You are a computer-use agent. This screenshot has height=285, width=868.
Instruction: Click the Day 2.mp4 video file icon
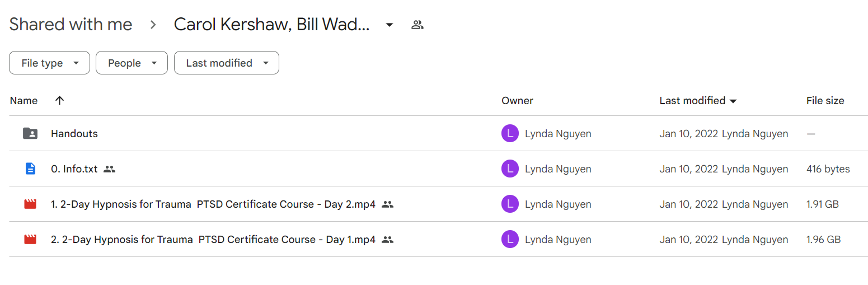point(30,204)
